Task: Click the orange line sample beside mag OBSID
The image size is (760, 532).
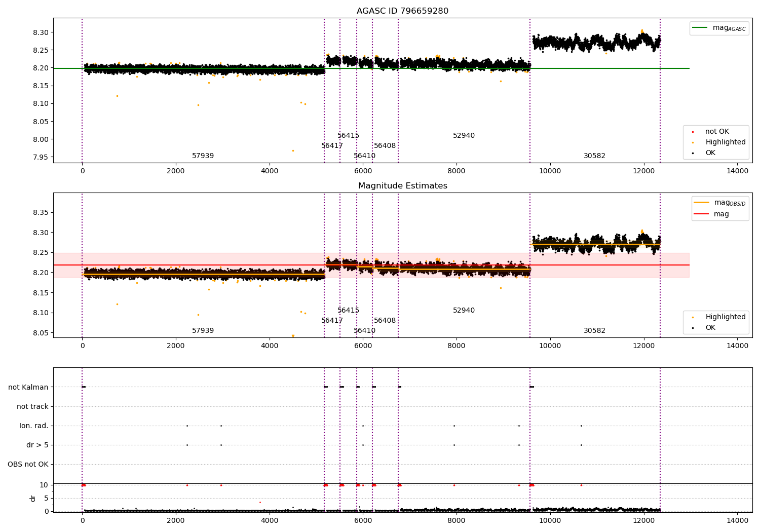Action: click(x=701, y=203)
